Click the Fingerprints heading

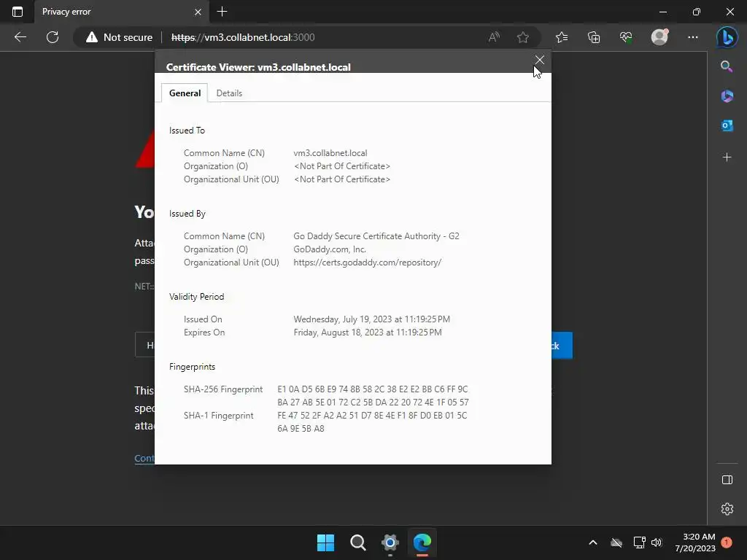point(192,367)
